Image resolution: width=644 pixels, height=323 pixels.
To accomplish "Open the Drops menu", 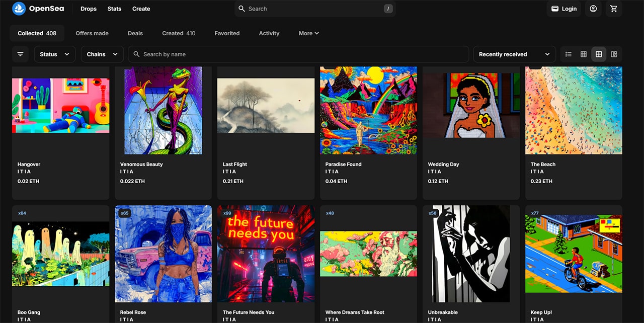I will pyautogui.click(x=89, y=9).
